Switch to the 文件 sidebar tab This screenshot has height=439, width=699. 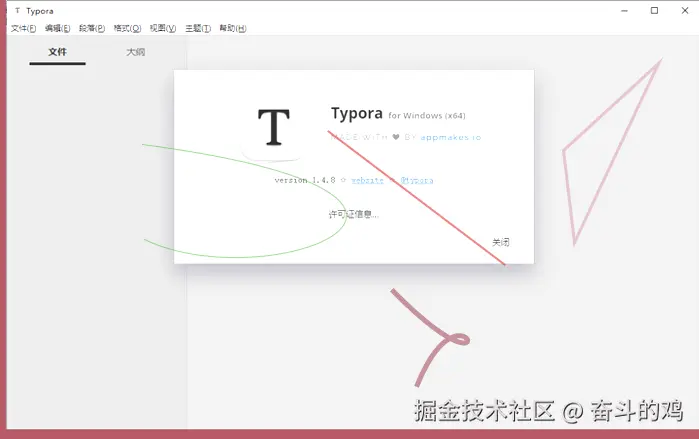click(x=58, y=52)
